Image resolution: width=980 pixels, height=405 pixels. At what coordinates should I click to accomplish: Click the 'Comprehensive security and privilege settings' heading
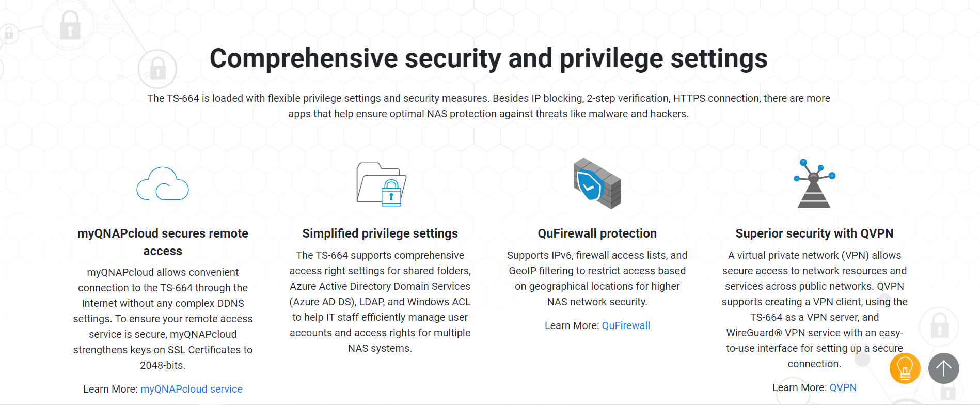pyautogui.click(x=488, y=58)
